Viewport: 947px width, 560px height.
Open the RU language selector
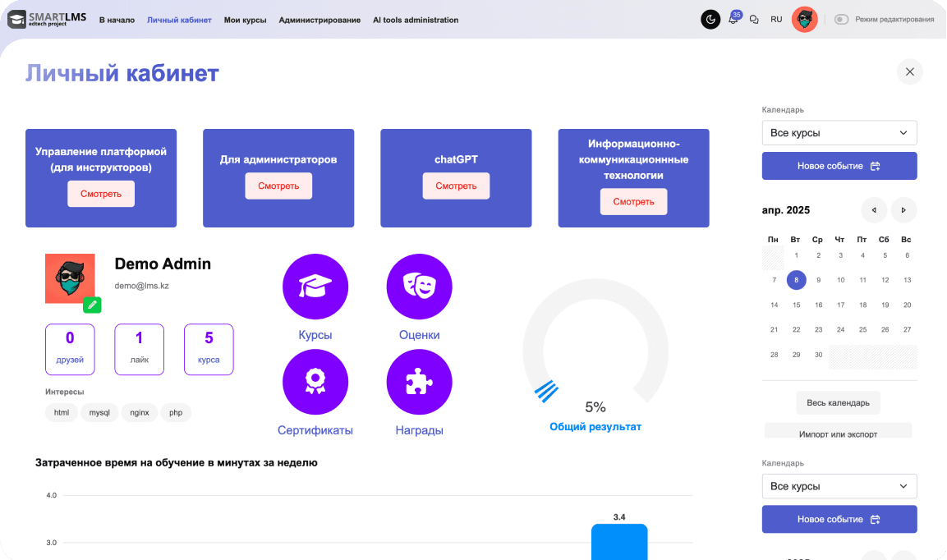776,19
